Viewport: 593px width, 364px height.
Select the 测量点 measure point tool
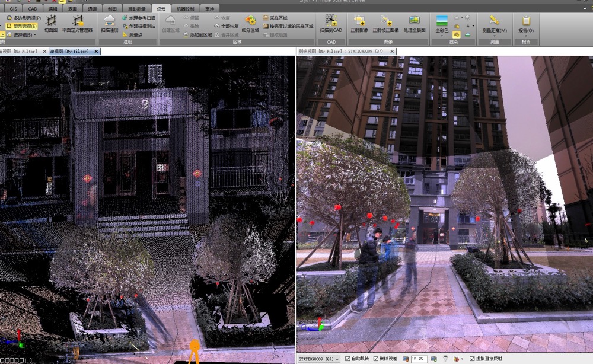[132, 35]
